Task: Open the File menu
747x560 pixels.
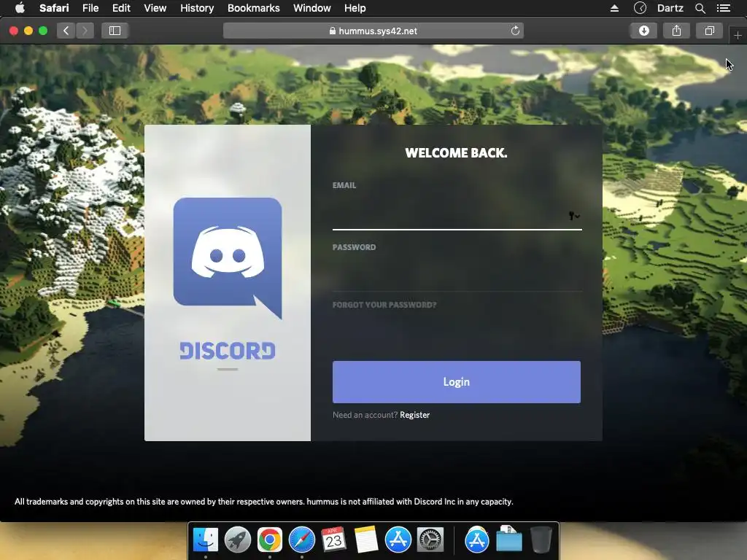Action: (90, 8)
